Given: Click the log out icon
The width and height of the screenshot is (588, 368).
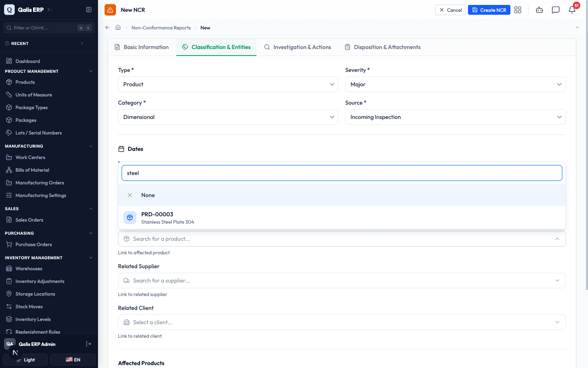Looking at the screenshot, I should pyautogui.click(x=89, y=344).
